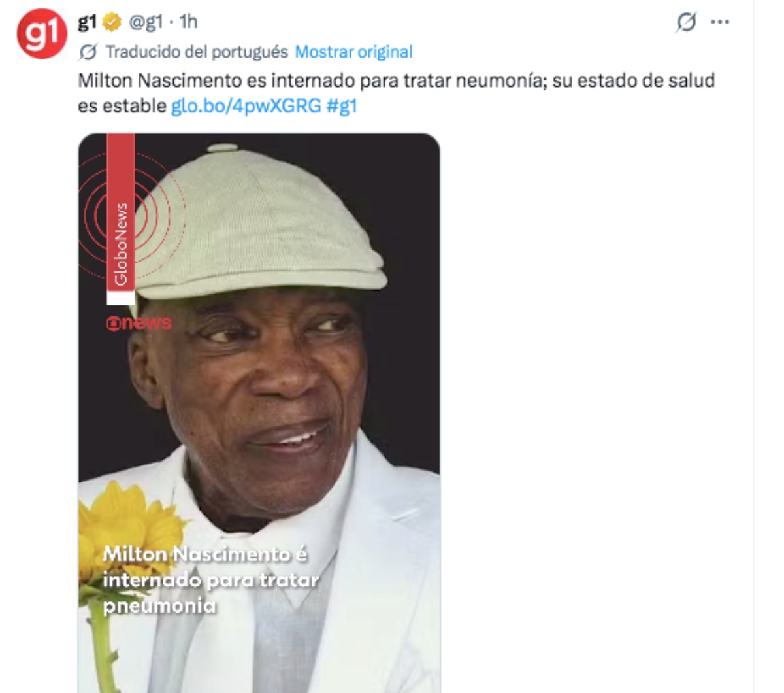The width and height of the screenshot is (784, 693).
Task: Click the 'Traducido del portugués' label
Action: [197, 52]
